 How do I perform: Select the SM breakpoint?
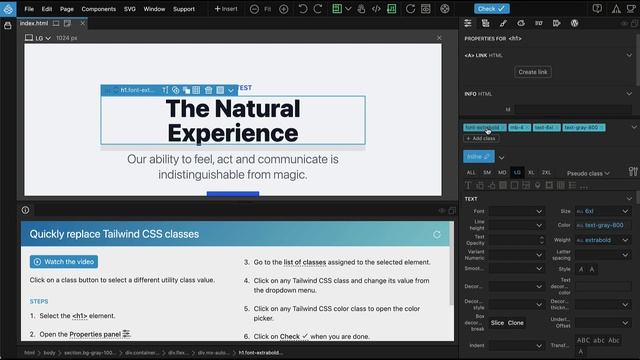(487, 173)
